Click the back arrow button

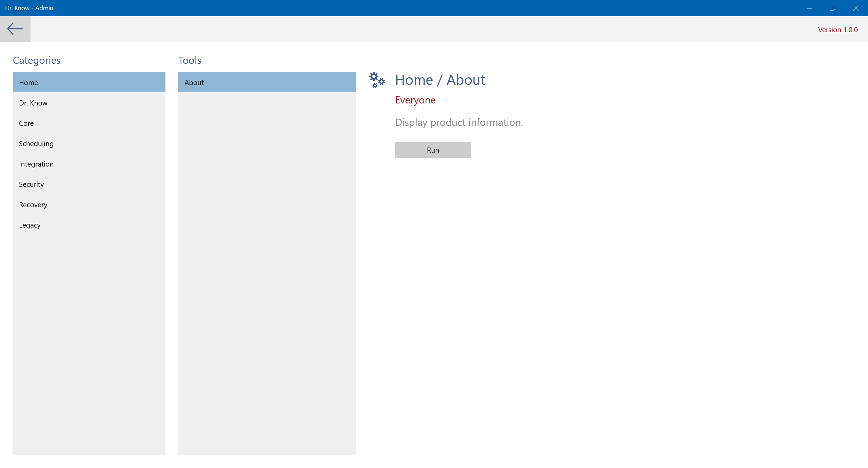tap(15, 29)
